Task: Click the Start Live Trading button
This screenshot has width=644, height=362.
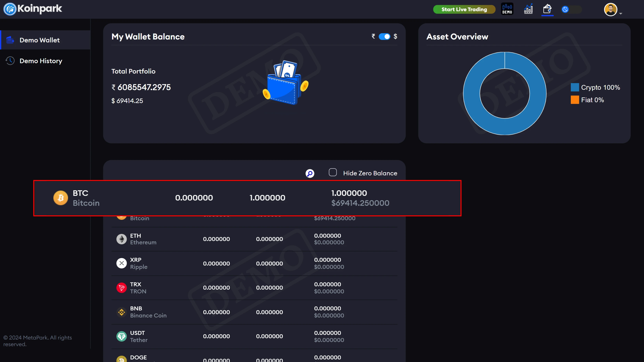Action: [x=464, y=9]
